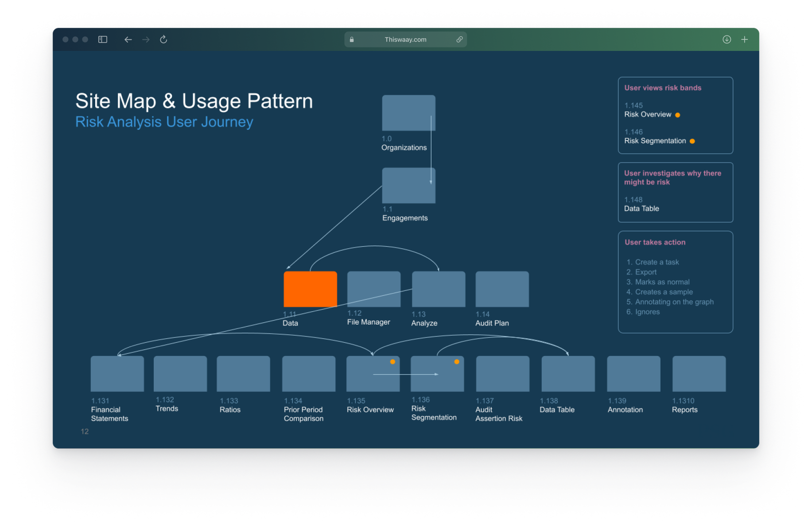This screenshot has width=812, height=526.
Task: Open a new tab with plus icon
Action: coord(745,39)
